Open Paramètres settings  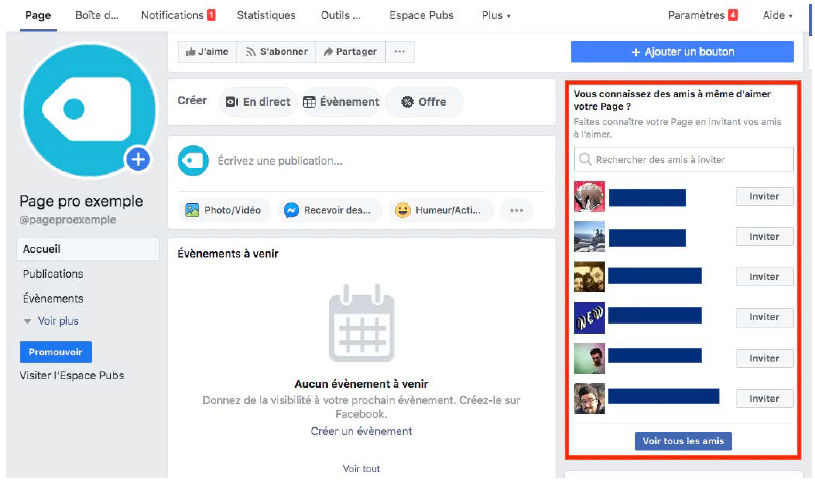point(703,16)
